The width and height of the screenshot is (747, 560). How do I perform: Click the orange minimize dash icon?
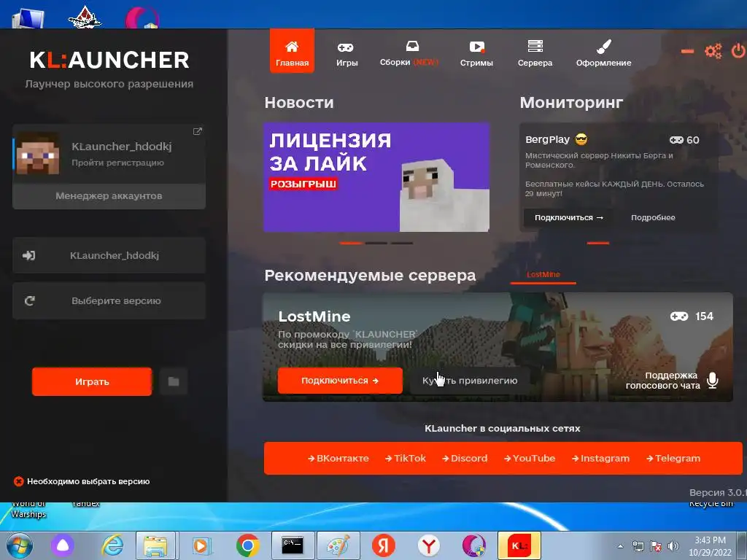pyautogui.click(x=687, y=51)
